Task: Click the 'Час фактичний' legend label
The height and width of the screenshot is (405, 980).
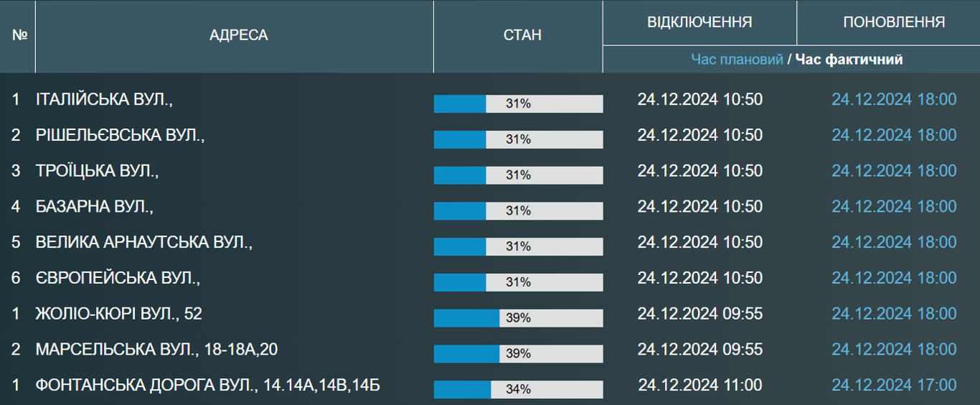Action: click(849, 60)
